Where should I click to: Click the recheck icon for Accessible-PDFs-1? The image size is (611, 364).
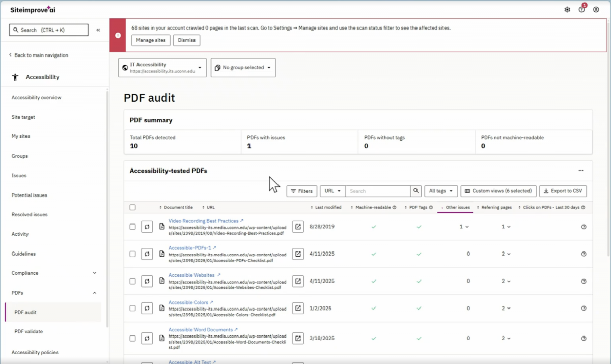tap(147, 254)
